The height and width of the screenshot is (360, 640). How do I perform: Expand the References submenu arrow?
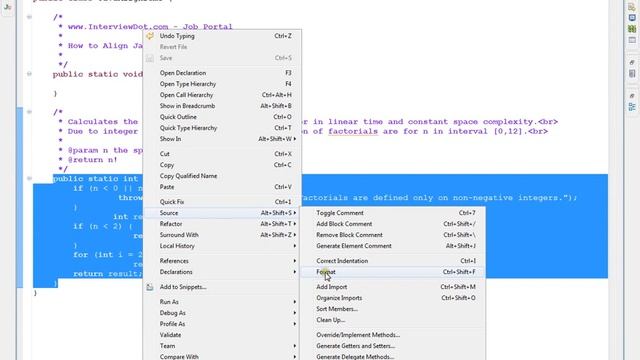[x=295, y=261]
